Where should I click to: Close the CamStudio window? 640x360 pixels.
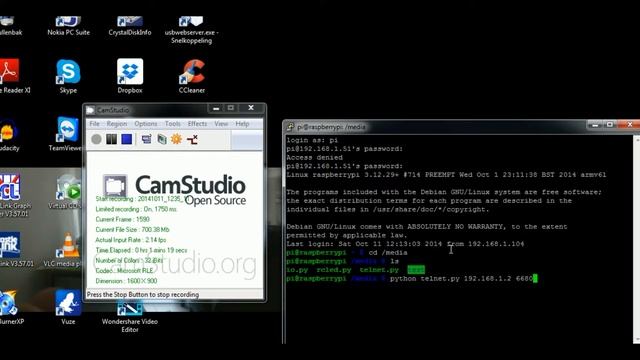pos(251,108)
